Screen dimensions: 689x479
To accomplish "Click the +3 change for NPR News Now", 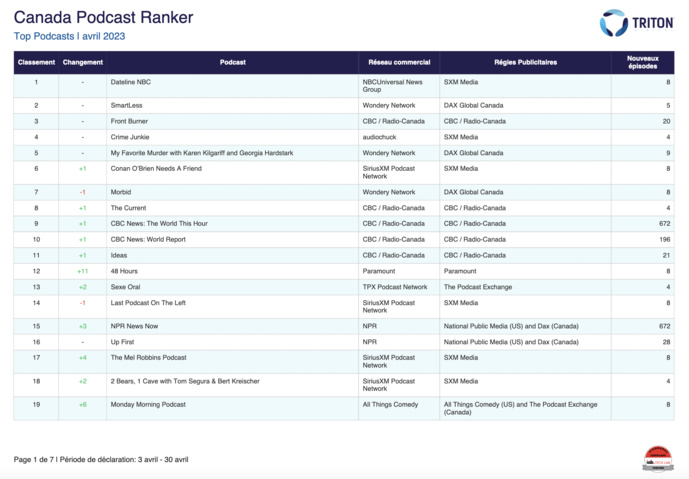I will click(x=83, y=326).
